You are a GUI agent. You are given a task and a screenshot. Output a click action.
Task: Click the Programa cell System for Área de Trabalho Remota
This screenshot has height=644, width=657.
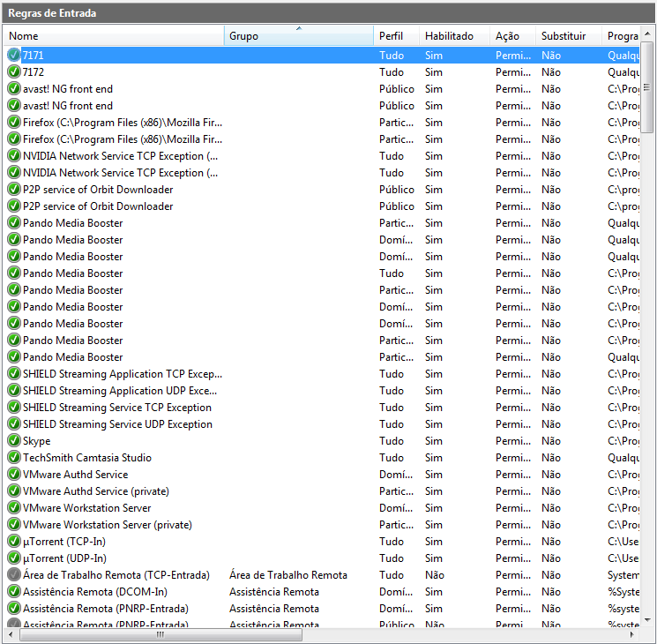coord(623,575)
